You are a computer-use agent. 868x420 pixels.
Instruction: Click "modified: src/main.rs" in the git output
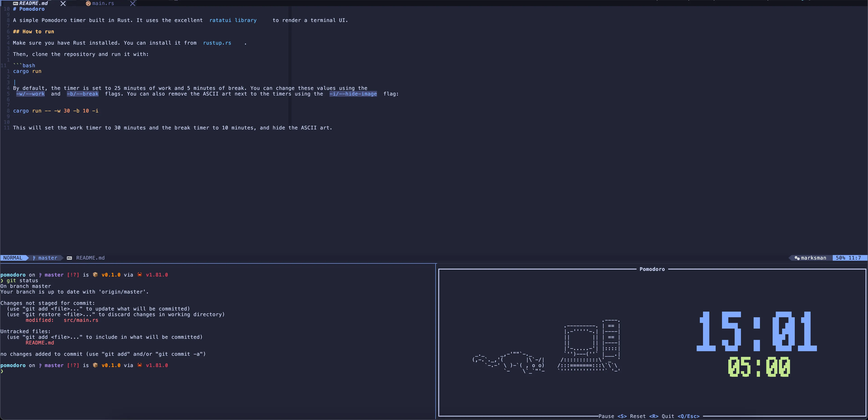click(x=62, y=320)
